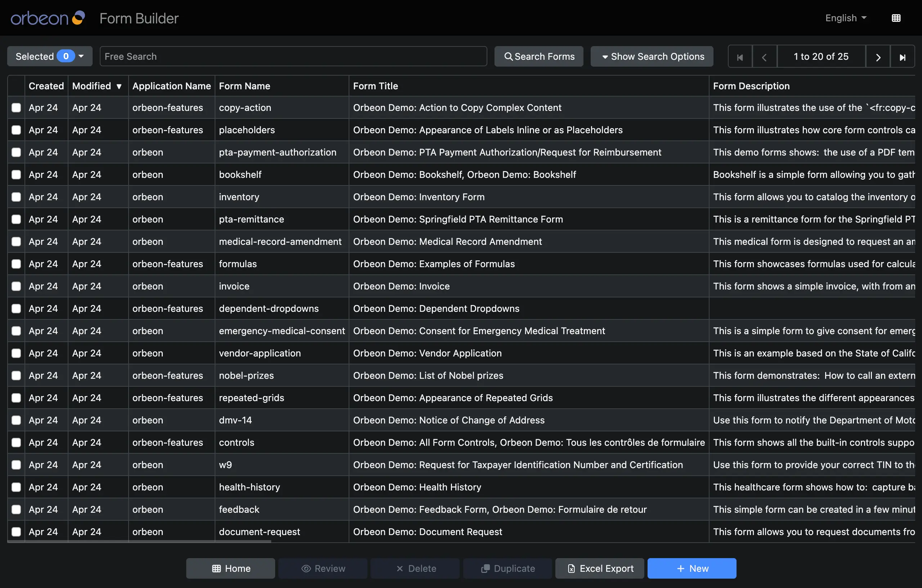Jump to last page of results
This screenshot has height=588, width=922.
[903, 57]
